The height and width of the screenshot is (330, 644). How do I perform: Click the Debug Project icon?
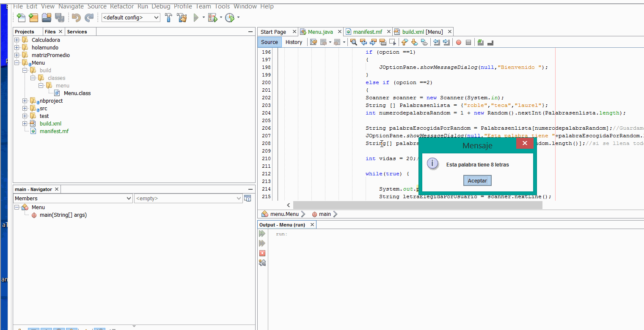[212, 18]
